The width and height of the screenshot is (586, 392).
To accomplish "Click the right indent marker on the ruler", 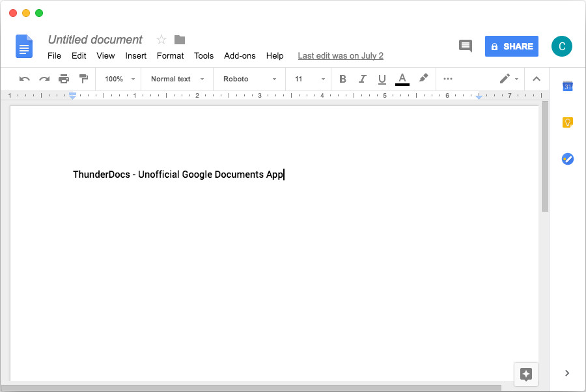I will point(479,96).
